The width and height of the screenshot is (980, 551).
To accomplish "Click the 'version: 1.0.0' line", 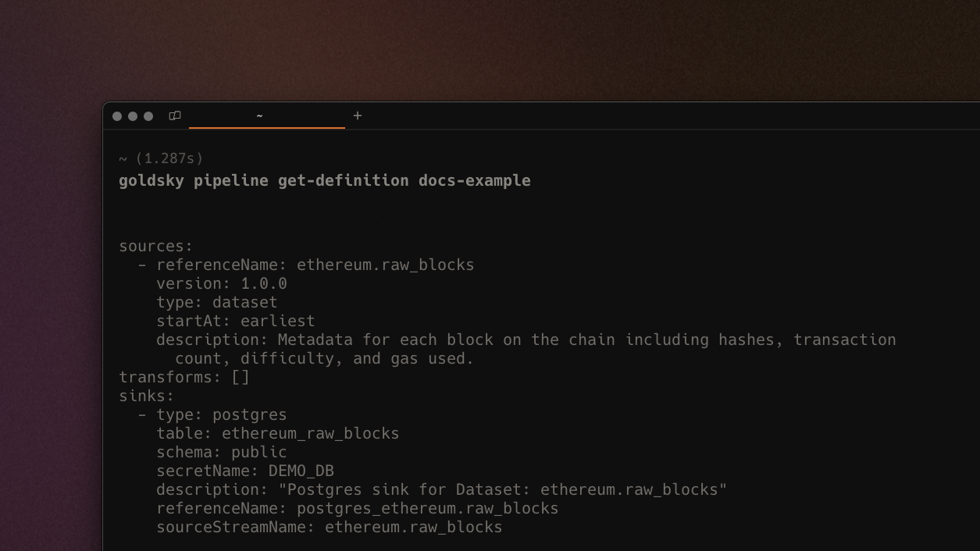I will coord(222,283).
